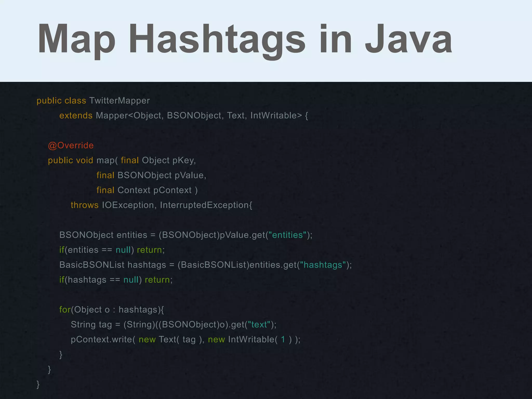Image resolution: width=532 pixels, height=399 pixels.
Task: Click the 'final BSONObject pValue,' line
Action: tap(151, 175)
